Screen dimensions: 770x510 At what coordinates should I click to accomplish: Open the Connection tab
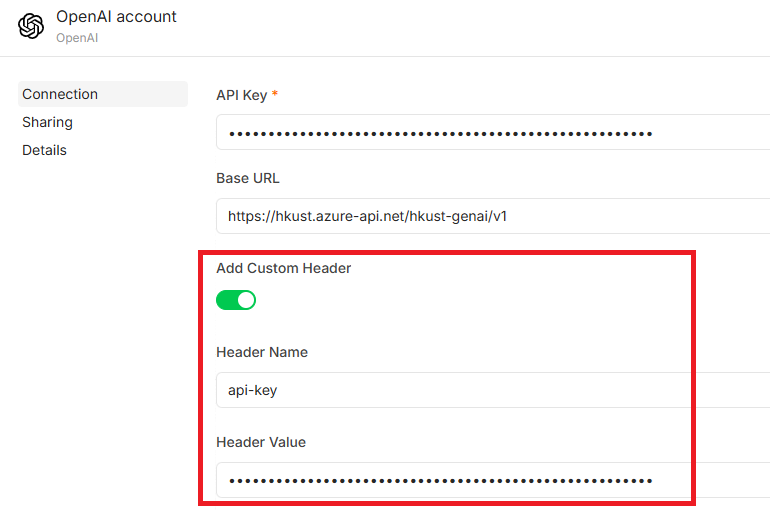103,94
